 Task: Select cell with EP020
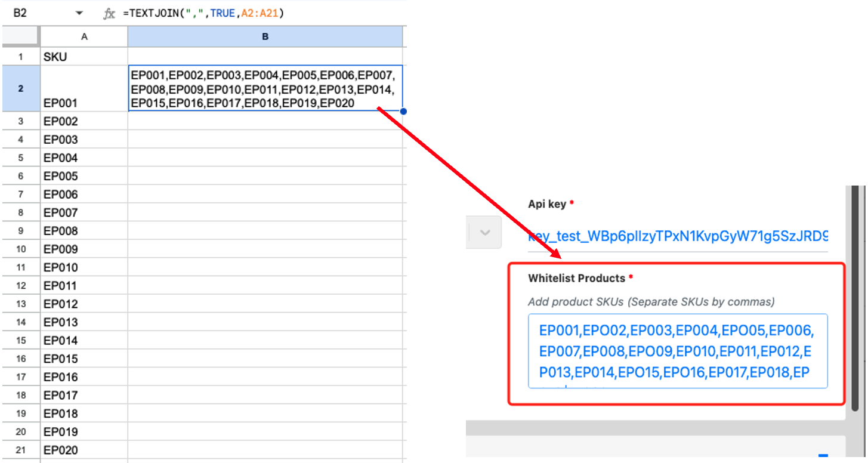pyautogui.click(x=84, y=450)
